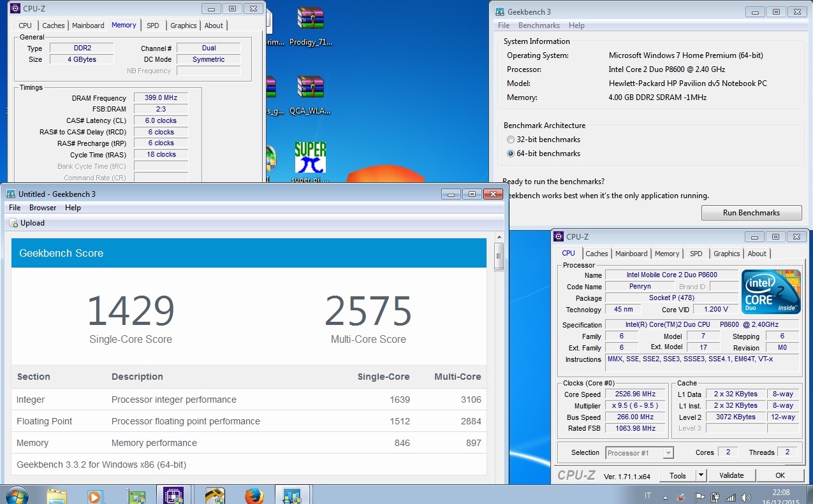Click the FSB:DRAM value 2:3

coord(161,109)
